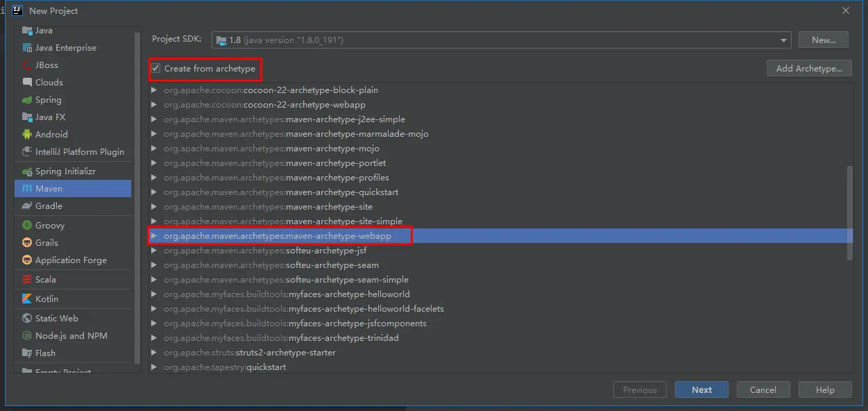Click the Grails icon
Screen dimensions: 868x411
click(27, 243)
